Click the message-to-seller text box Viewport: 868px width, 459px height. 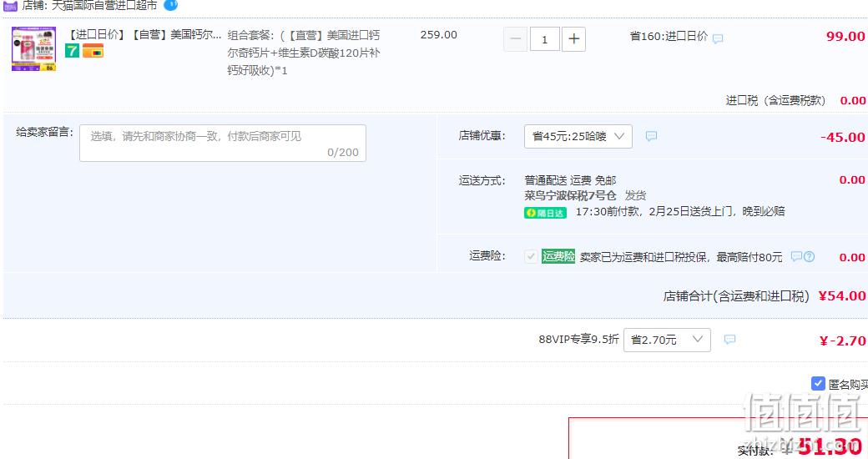[223, 144]
